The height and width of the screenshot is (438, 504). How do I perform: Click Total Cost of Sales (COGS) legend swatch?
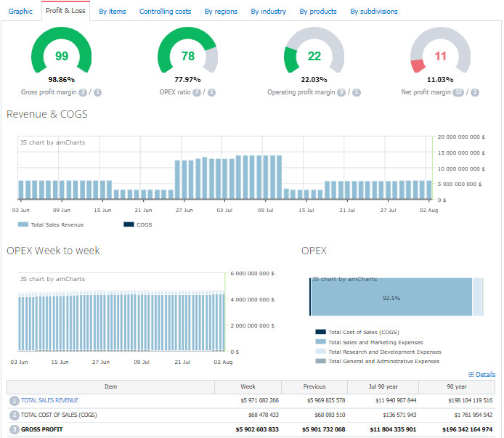tap(320, 333)
